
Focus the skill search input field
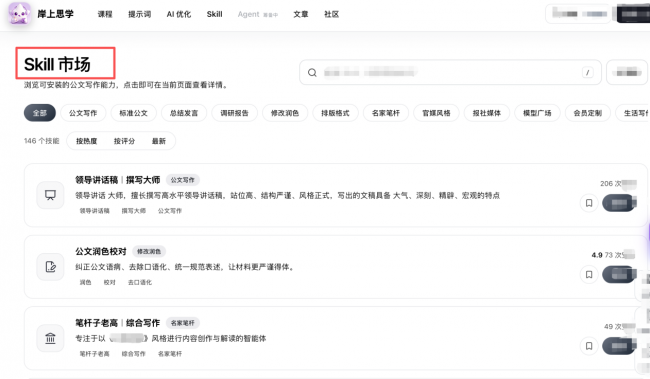tap(450, 73)
